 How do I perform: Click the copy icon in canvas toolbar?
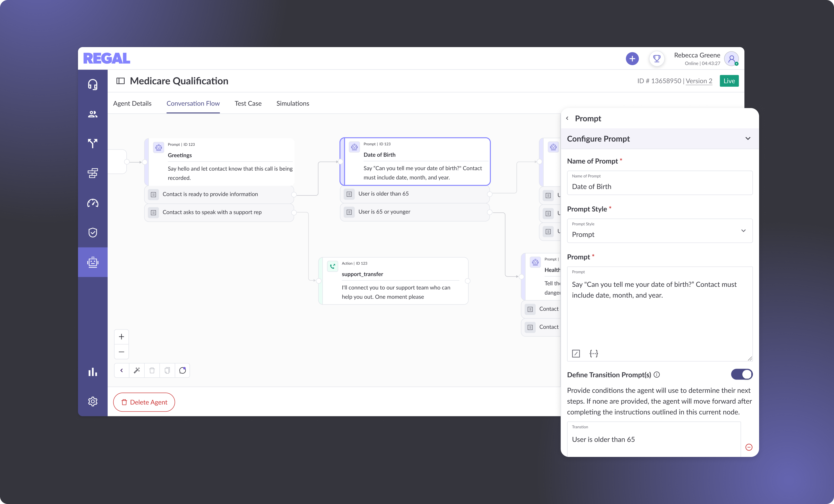pos(167,370)
